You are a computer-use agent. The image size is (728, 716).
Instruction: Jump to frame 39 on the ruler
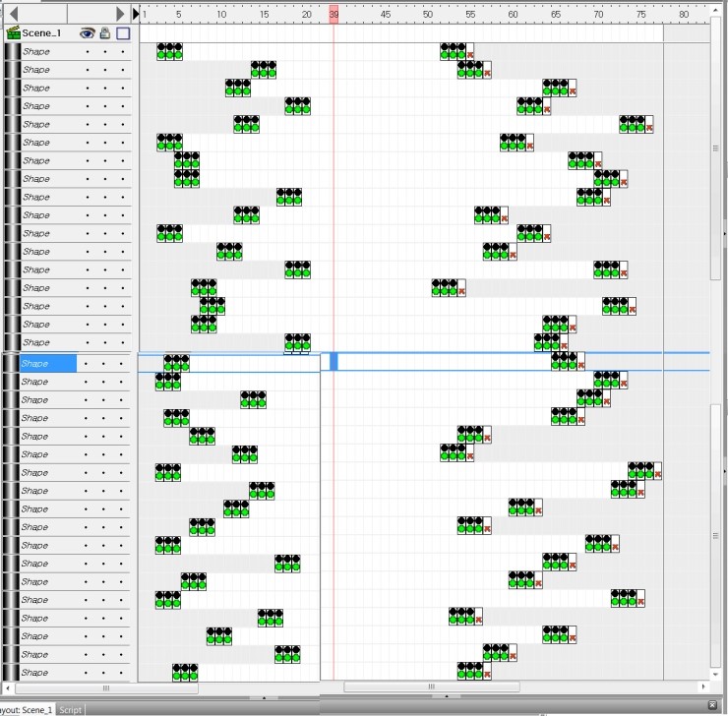pyautogui.click(x=334, y=15)
